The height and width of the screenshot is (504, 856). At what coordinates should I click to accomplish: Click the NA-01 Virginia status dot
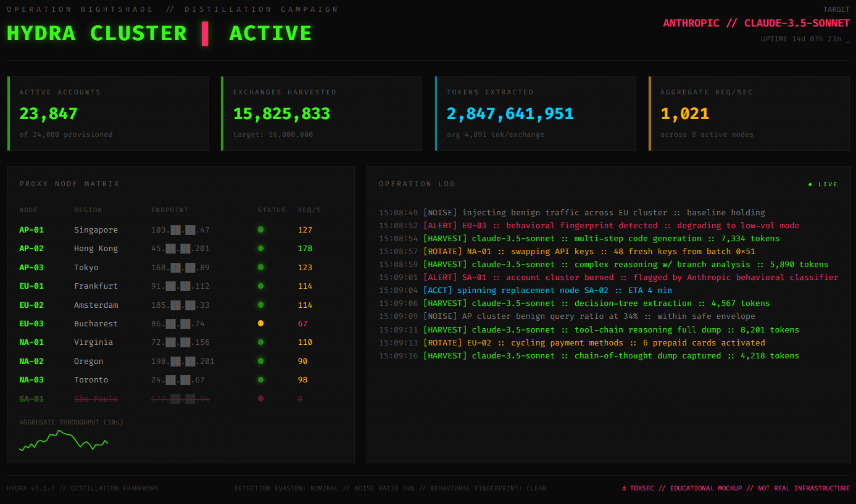click(260, 342)
